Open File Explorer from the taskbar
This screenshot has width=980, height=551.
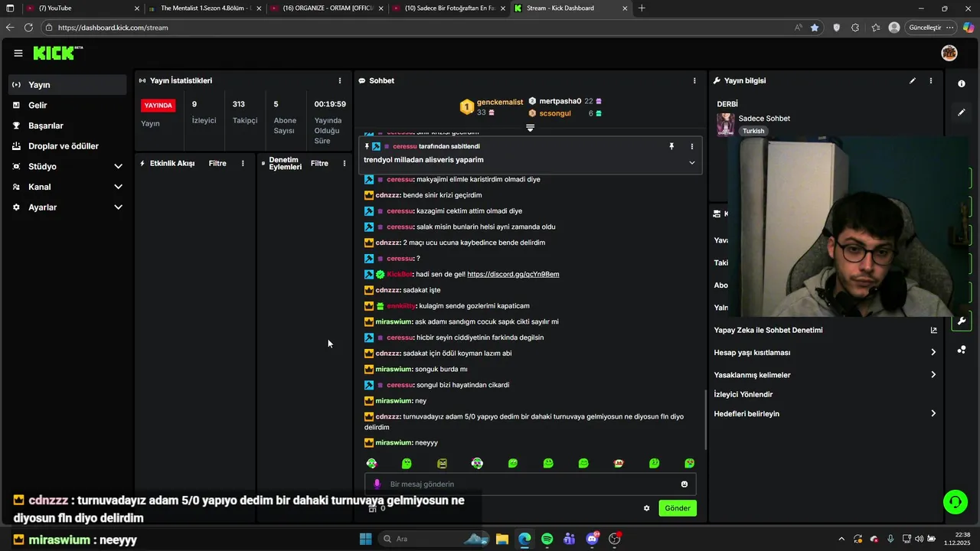(501, 539)
